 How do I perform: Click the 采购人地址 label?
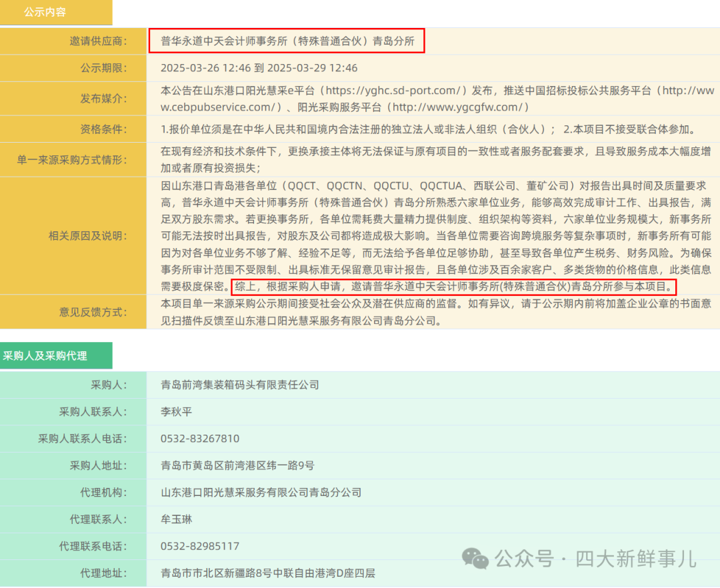coord(98,466)
